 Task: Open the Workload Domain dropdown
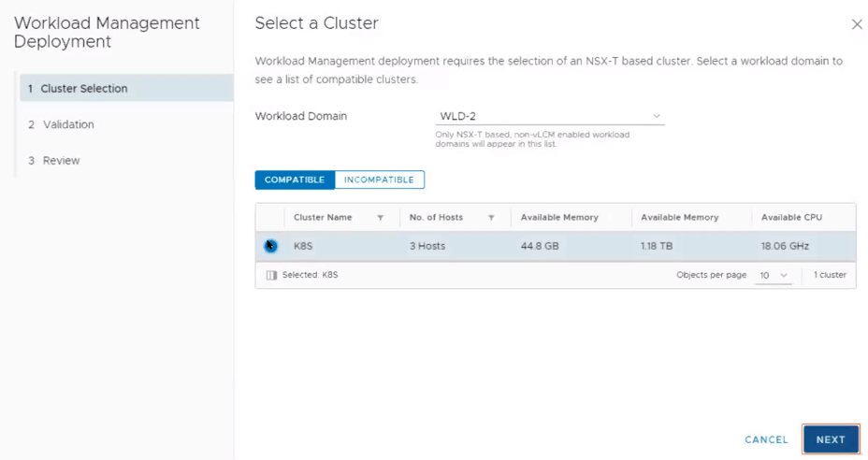tap(551, 117)
